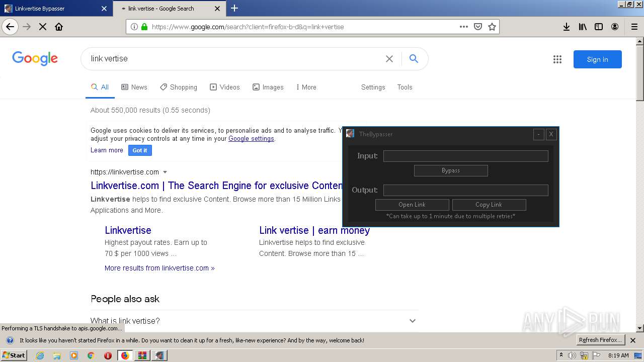Switch to the News results tab
644x362 pixels.
tap(134, 87)
